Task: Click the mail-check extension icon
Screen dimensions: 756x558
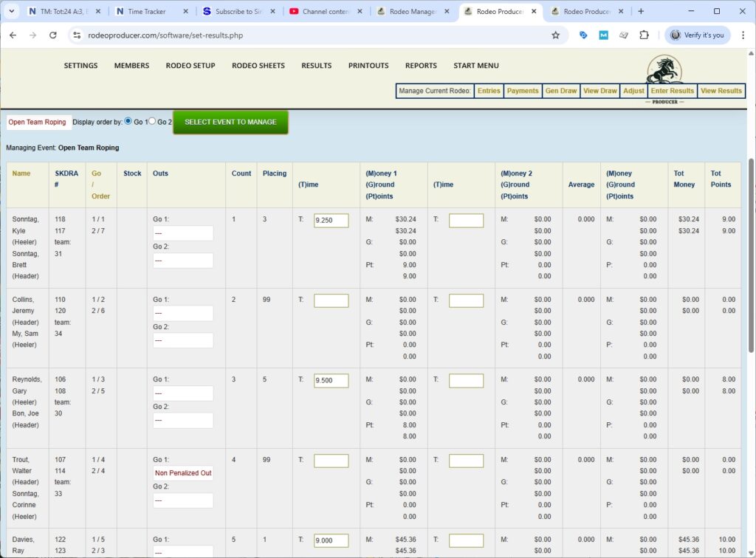Action: tap(625, 35)
